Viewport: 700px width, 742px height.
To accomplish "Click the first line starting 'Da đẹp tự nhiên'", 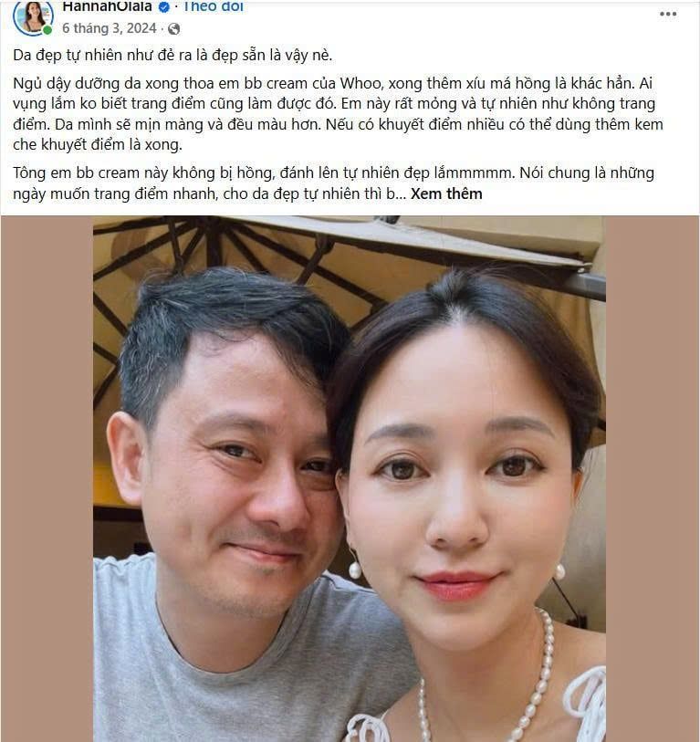I will point(172,56).
